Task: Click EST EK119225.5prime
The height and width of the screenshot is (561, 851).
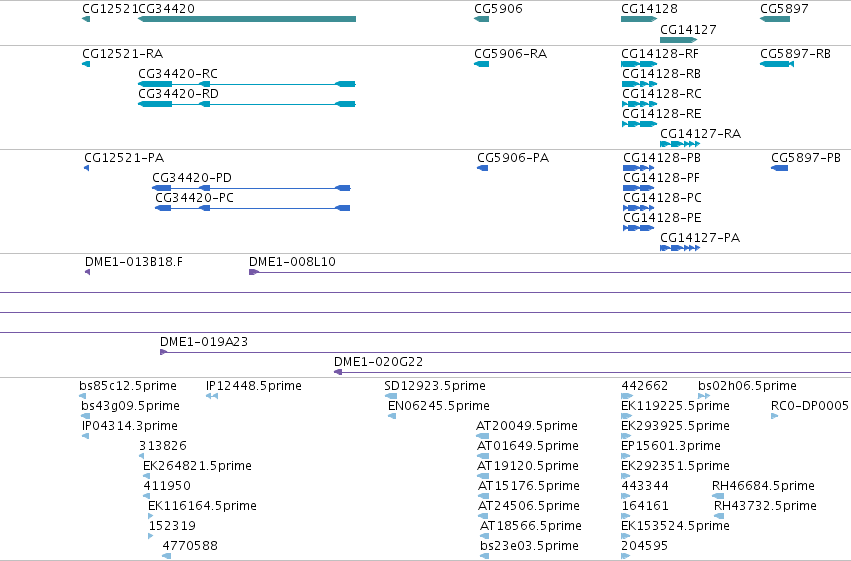Action: click(626, 416)
